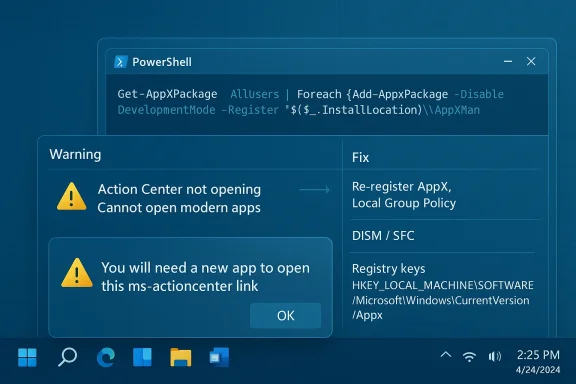Viewport: 576px width, 384px height.
Task: Click the -Register parameter text
Action: coord(250,110)
